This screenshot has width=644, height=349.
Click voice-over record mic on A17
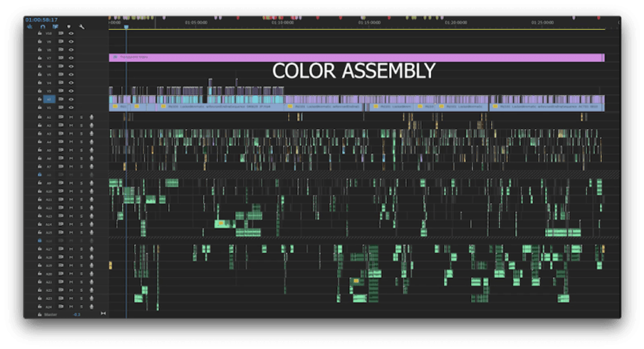click(91, 249)
